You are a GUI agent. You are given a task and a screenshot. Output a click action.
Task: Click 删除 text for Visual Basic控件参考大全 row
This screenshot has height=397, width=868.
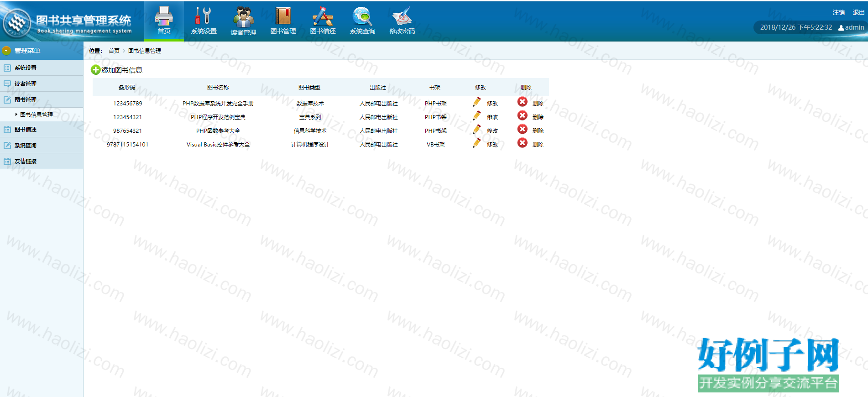(538, 144)
